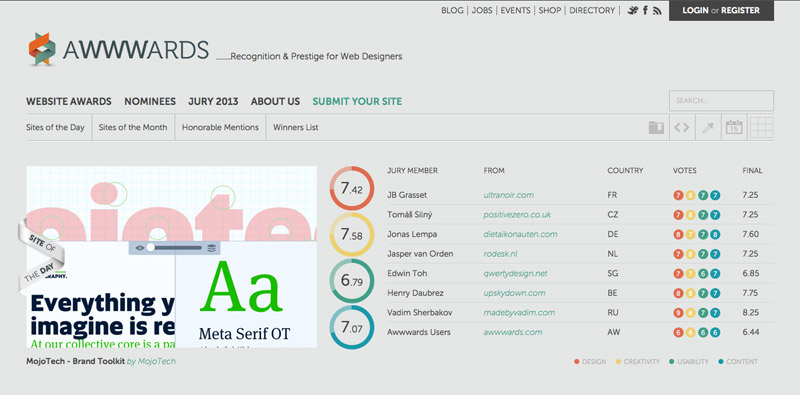Click Vadim Sherbakov's red 9 vote dot
Image resolution: width=800 pixels, height=395 pixels.
(x=678, y=313)
